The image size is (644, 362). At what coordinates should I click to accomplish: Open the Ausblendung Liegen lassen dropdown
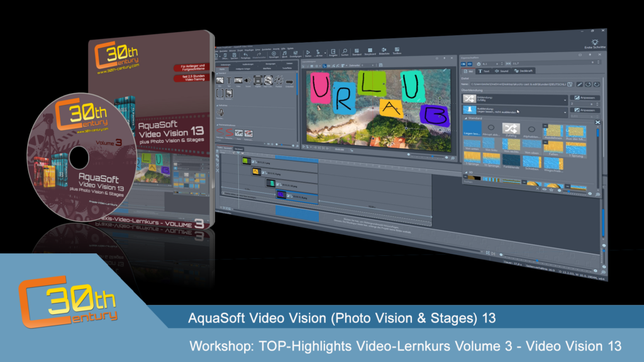pyautogui.click(x=515, y=111)
